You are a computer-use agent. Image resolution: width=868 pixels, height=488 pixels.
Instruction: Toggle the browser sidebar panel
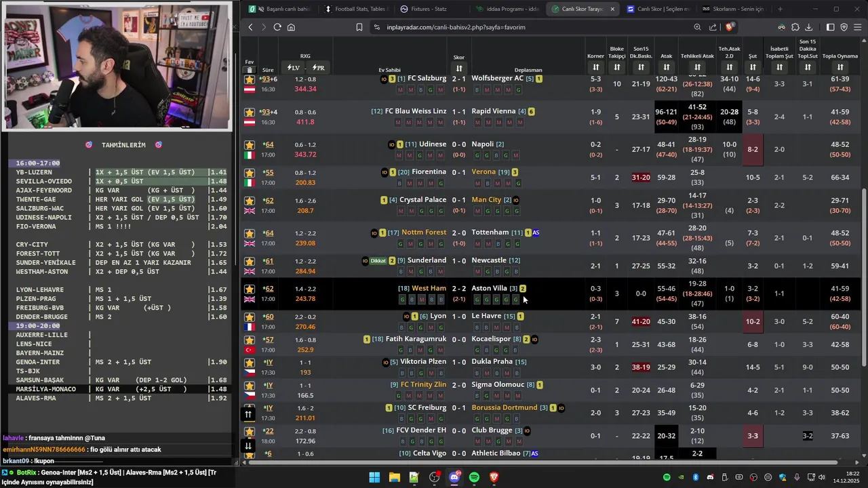point(831,27)
